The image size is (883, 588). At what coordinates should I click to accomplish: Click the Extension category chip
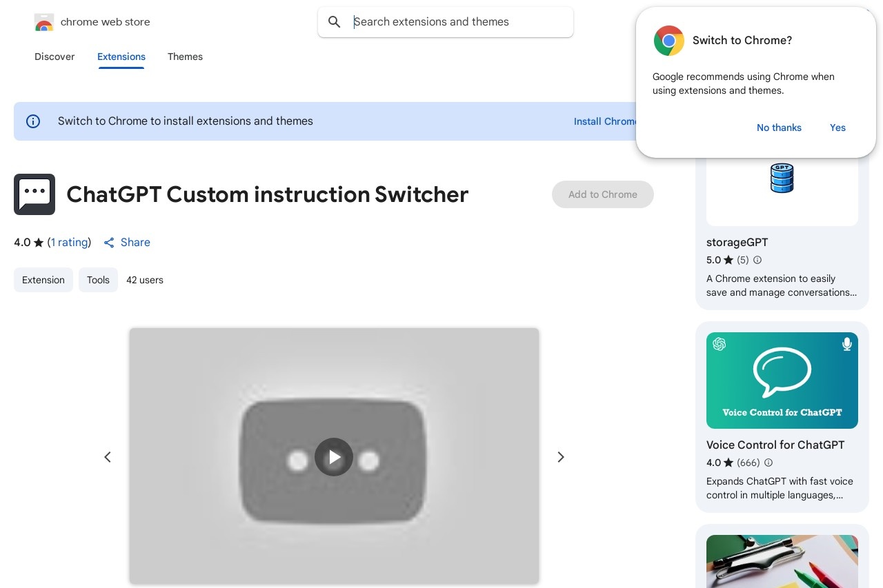43,280
